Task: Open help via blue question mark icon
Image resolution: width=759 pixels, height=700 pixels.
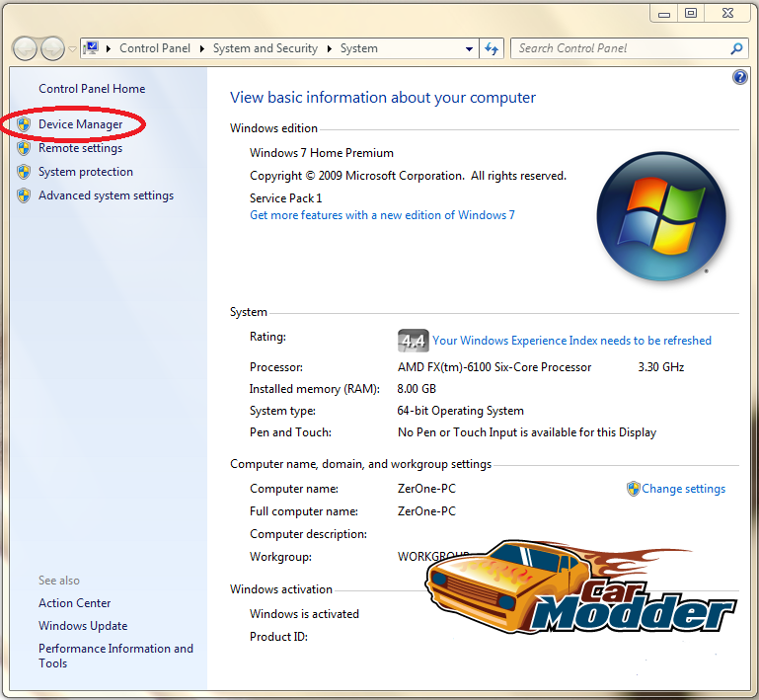Action: point(739,77)
